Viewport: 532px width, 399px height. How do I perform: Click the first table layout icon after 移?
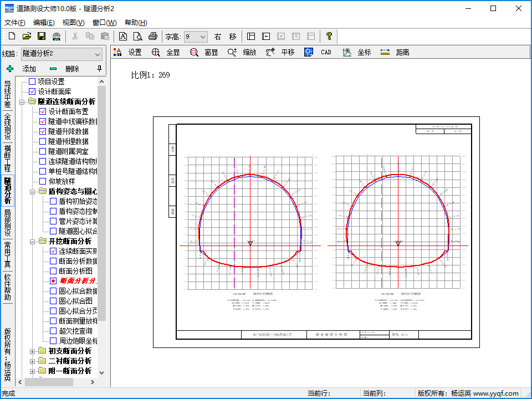pos(251,37)
